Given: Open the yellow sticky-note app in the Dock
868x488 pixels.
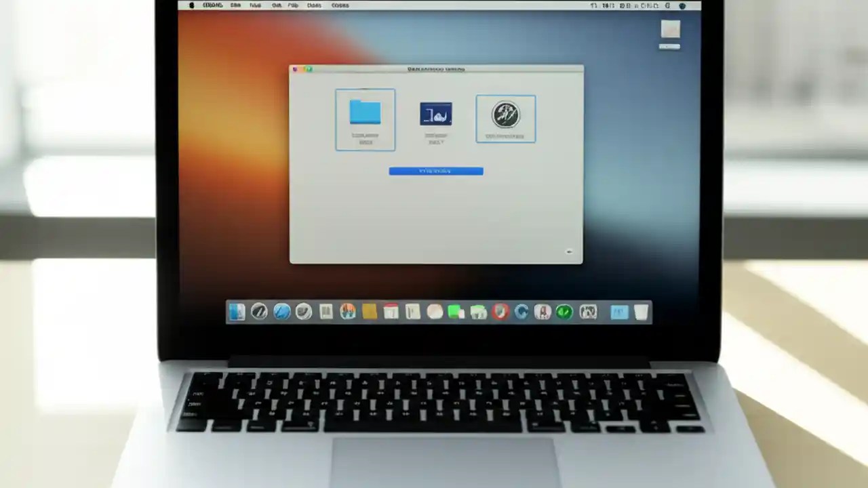Looking at the screenshot, I should point(369,312).
